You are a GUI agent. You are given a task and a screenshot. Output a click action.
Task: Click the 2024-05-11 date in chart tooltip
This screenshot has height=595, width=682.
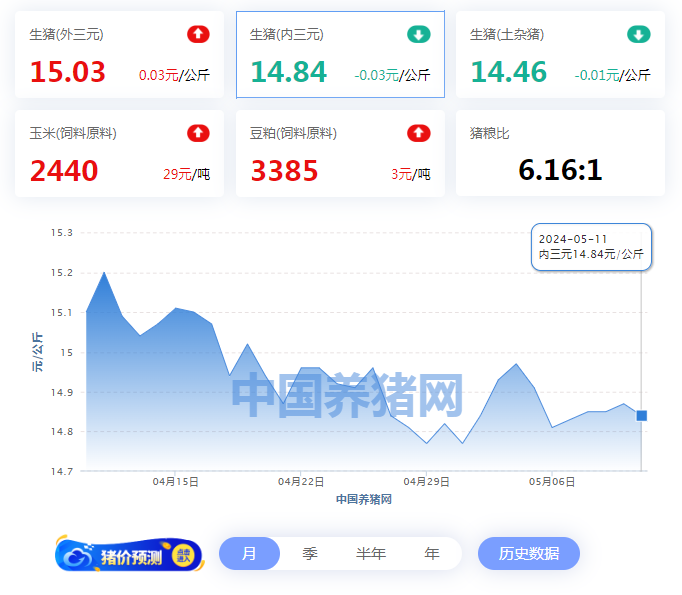[573, 239]
